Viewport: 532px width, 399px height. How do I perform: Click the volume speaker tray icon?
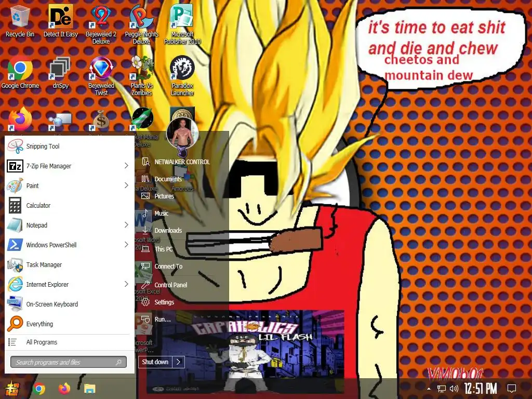pos(454,389)
